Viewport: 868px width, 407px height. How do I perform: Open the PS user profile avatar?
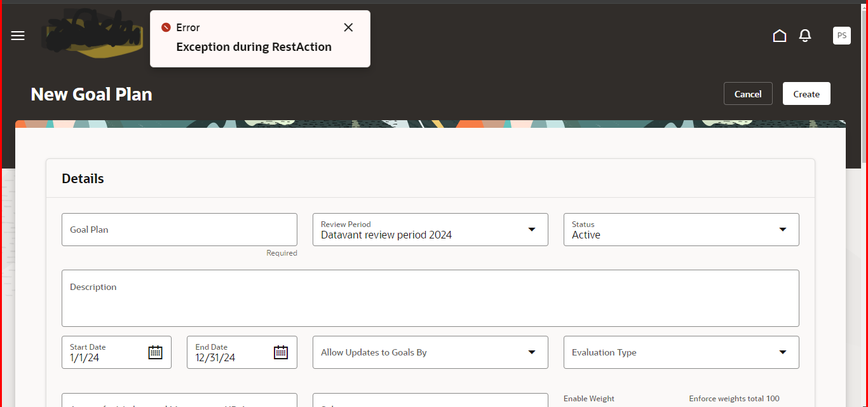[x=842, y=36]
